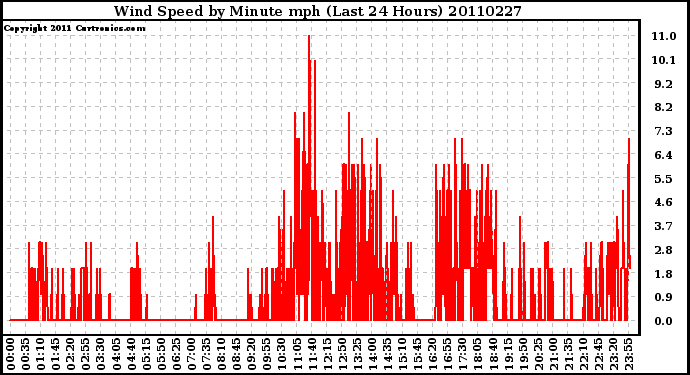The width and height of the screenshot is (690, 375).
Task: Click the 03:30 time axis label
Action: tap(101, 355)
